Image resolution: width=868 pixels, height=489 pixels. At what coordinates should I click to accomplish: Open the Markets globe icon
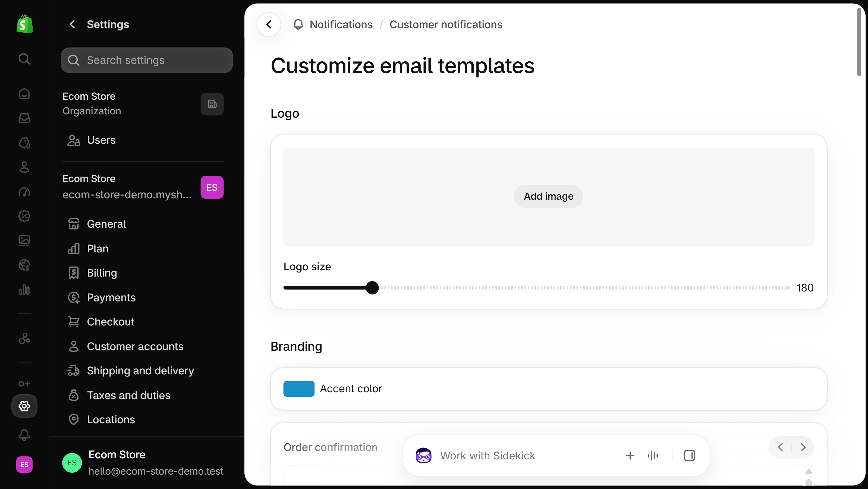click(24, 265)
